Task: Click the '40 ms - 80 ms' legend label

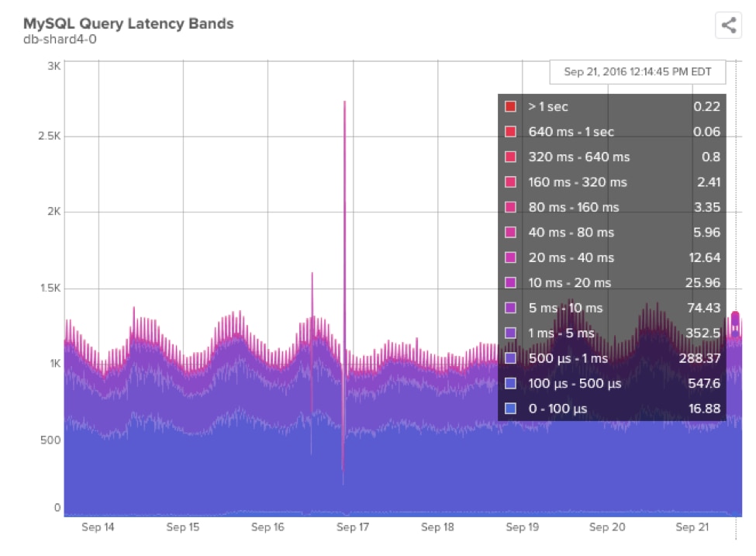Action: 571,233
